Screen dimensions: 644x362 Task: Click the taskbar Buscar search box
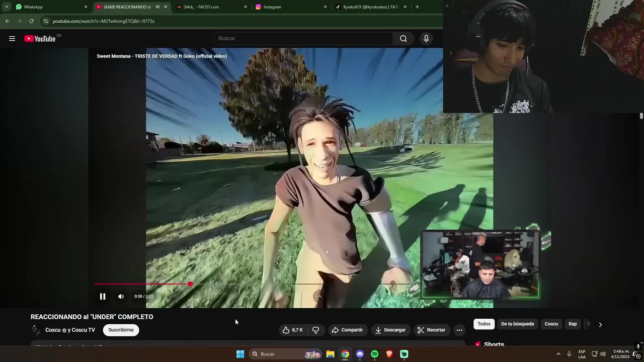286,354
